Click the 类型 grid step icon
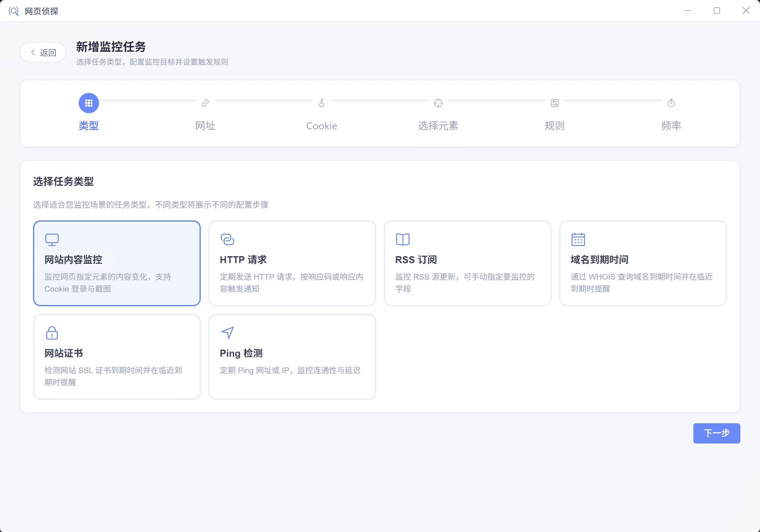 (88, 103)
